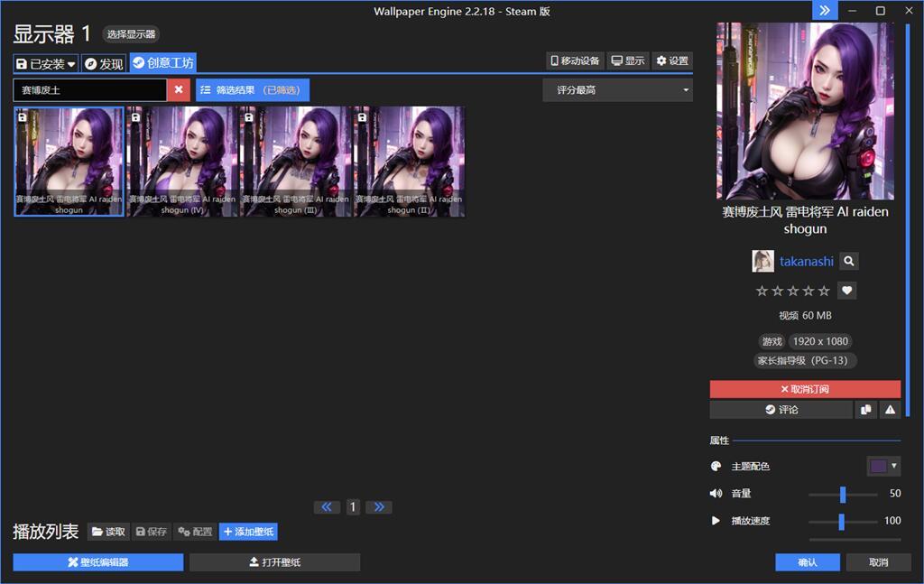Click the large wallpaper preview image

coord(805,111)
